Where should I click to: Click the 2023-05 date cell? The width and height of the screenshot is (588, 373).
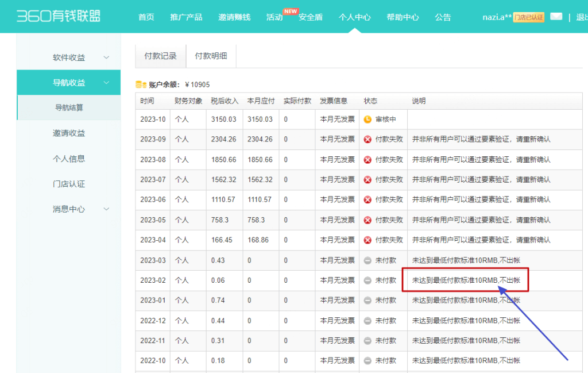[153, 220]
